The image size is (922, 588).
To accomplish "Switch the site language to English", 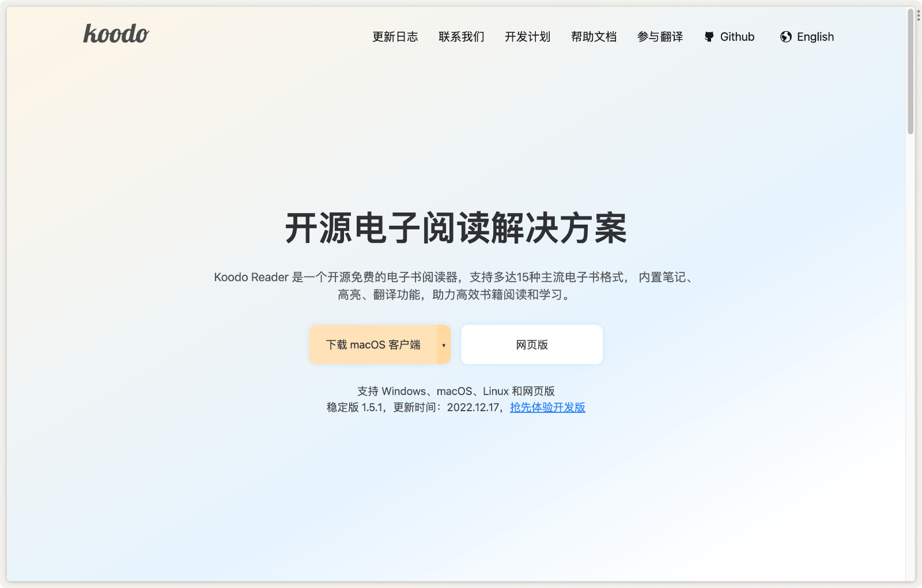I will coord(815,37).
